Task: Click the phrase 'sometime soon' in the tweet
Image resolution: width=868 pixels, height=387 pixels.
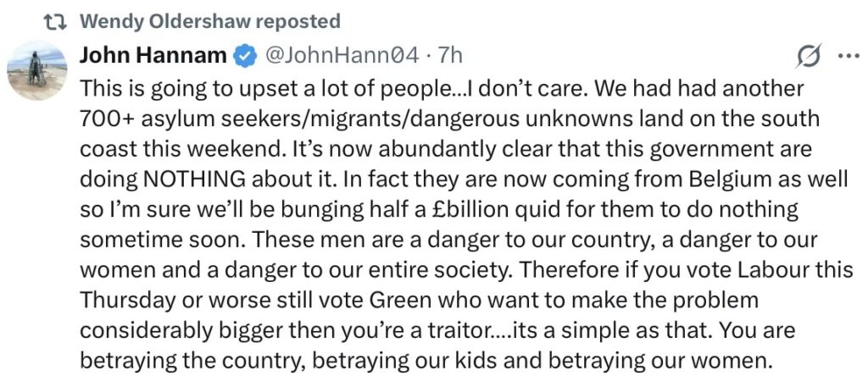Action: 148,240
